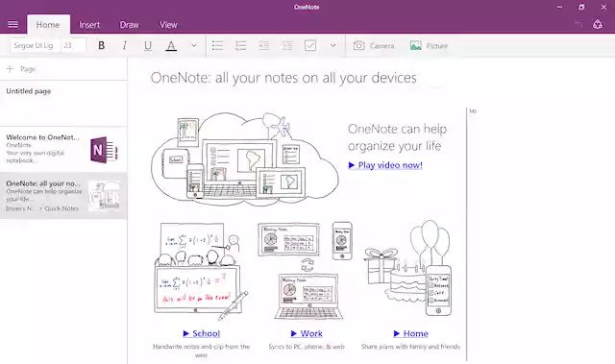Insert a to-do checkbox tag
This screenshot has height=364, width=615.
point(310,45)
